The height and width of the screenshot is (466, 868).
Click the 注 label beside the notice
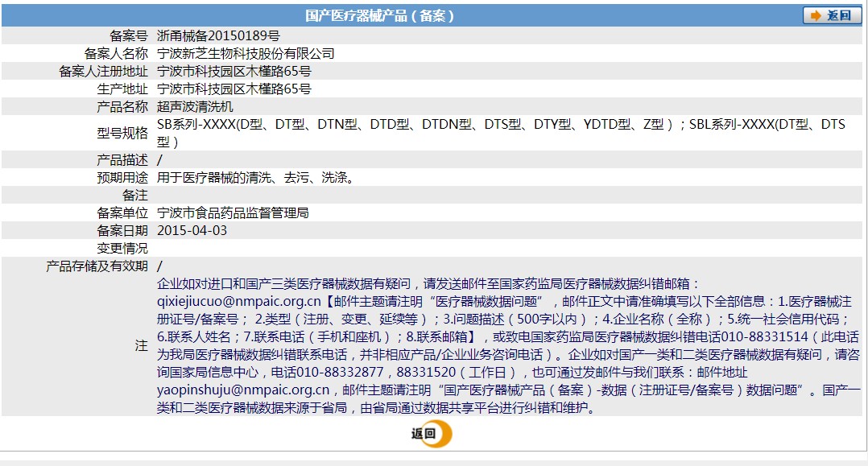click(142, 346)
